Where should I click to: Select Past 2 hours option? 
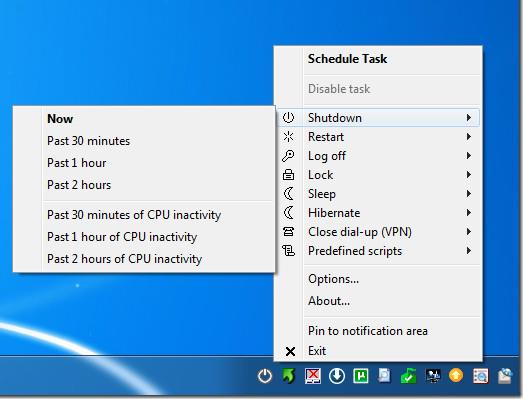pos(79,185)
